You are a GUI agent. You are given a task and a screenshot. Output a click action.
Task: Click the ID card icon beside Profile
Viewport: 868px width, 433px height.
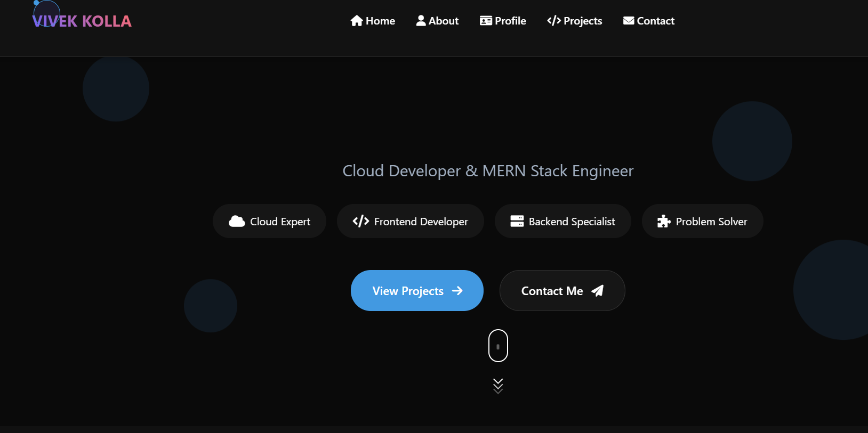pyautogui.click(x=486, y=21)
